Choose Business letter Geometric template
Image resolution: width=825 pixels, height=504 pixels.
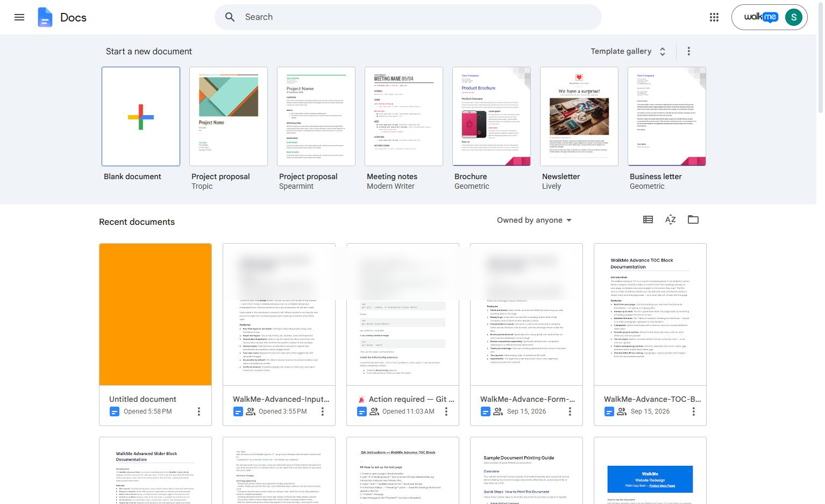coord(667,116)
